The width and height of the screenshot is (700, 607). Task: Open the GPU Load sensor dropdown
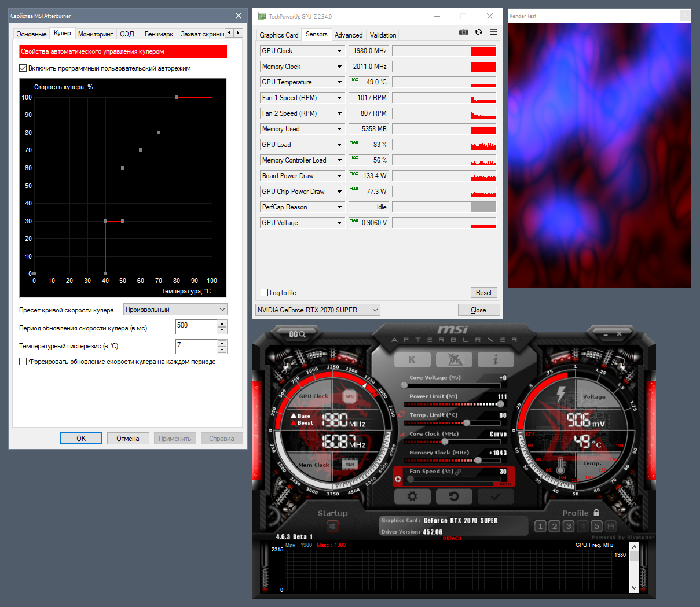pyautogui.click(x=339, y=145)
